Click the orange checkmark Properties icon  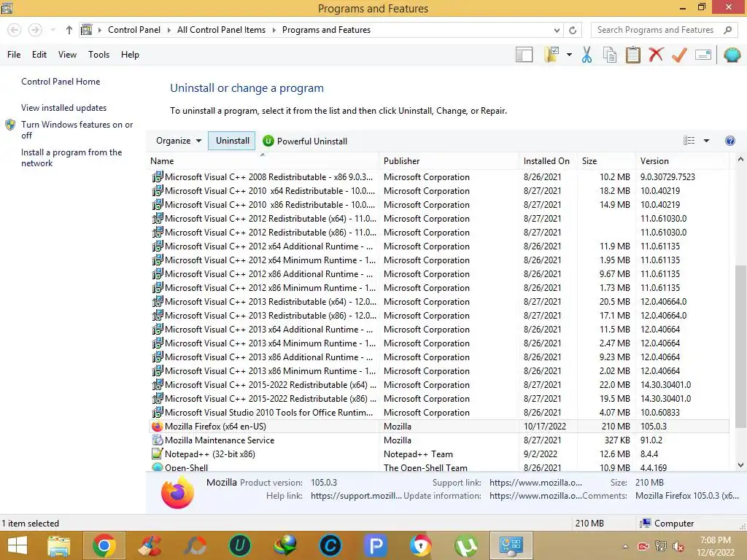tap(679, 55)
